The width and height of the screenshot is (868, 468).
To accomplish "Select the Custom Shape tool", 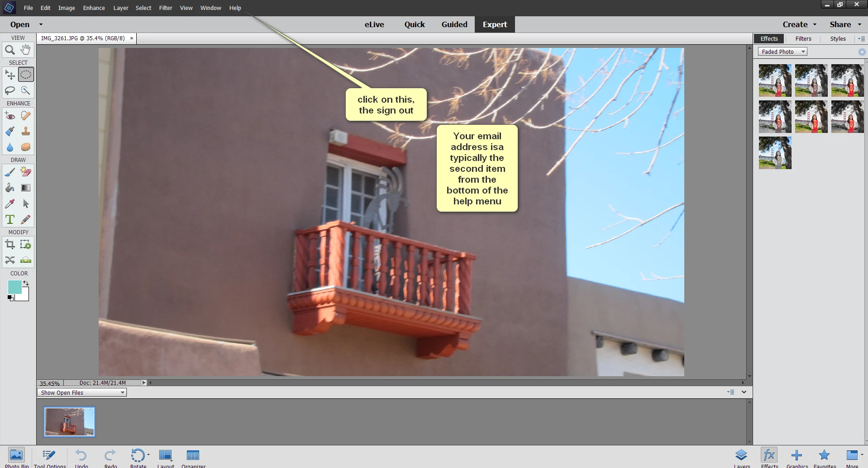I will 26,203.
